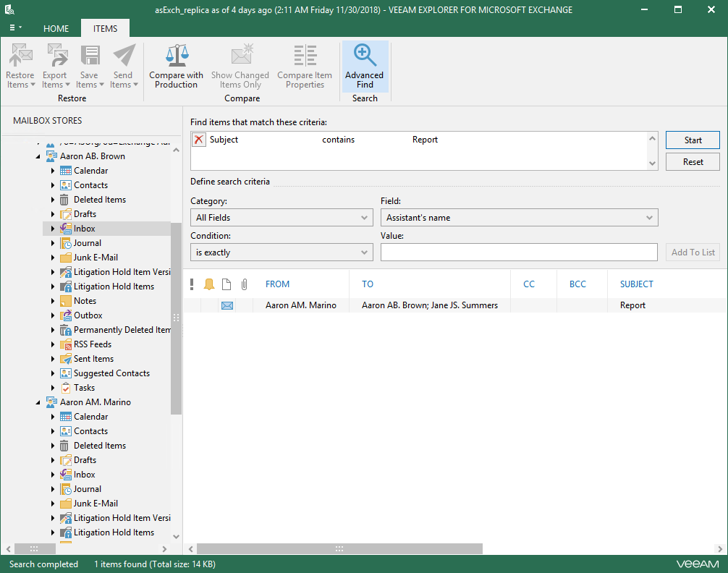Image resolution: width=728 pixels, height=573 pixels.
Task: Switch to the HOME tab
Action: click(56, 28)
